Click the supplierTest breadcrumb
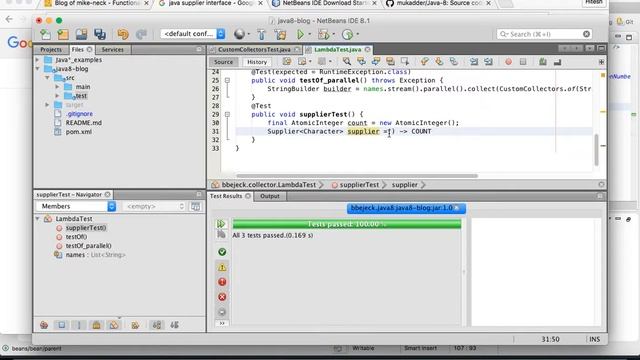Screen dimensions: 640x360 (x=359, y=185)
